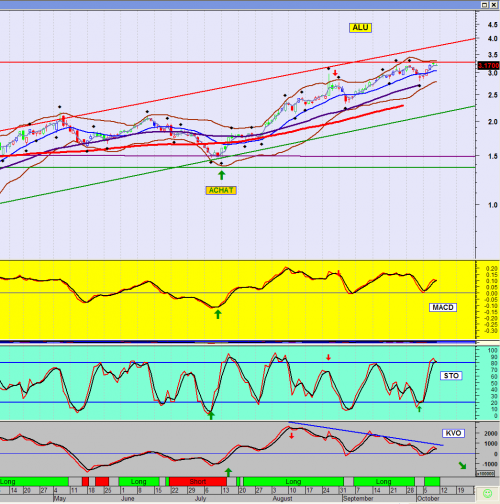Click the green down-right arrow in KVO pane
Screen dimensions: 500x504
tap(462, 465)
